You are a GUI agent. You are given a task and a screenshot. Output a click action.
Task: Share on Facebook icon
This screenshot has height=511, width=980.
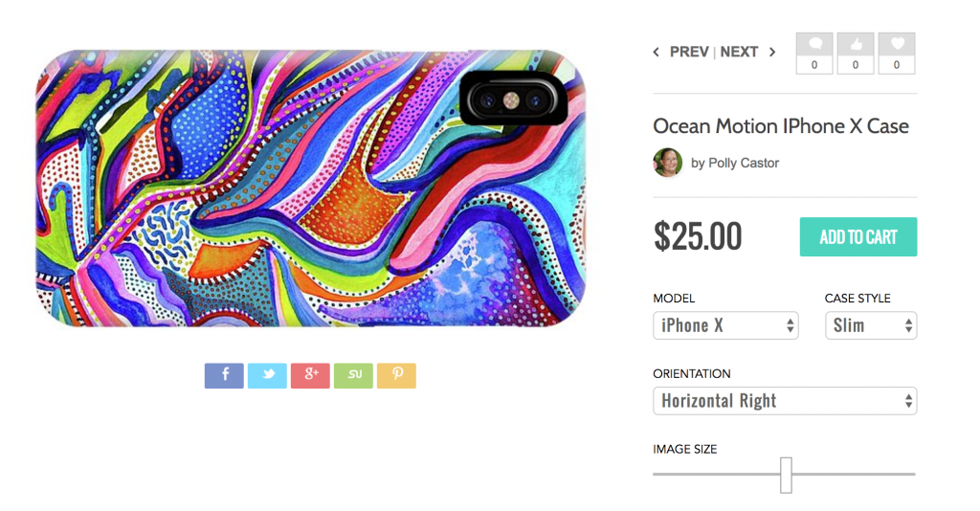click(224, 375)
